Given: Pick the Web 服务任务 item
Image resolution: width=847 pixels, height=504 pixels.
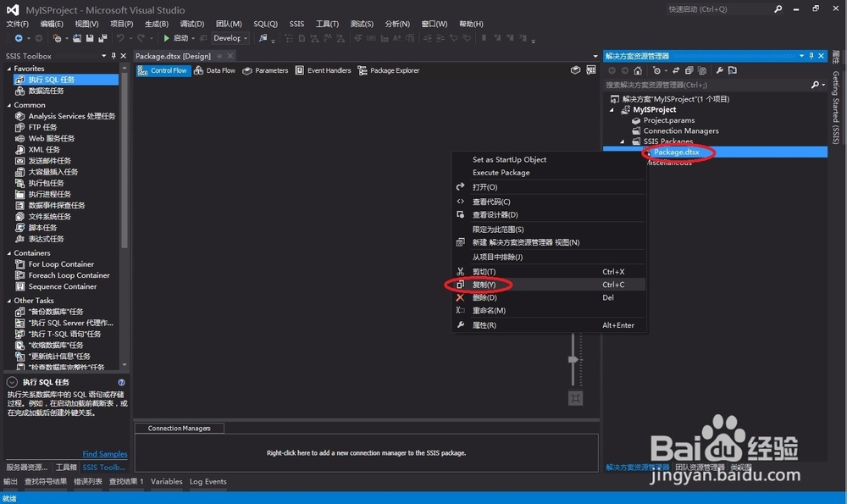Looking at the screenshot, I should [52, 138].
